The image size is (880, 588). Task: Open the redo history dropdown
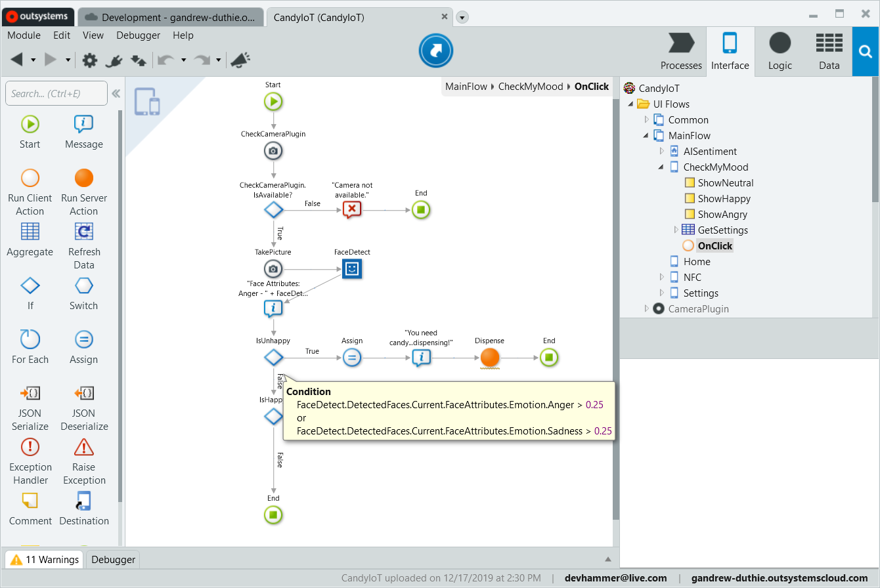tap(219, 60)
